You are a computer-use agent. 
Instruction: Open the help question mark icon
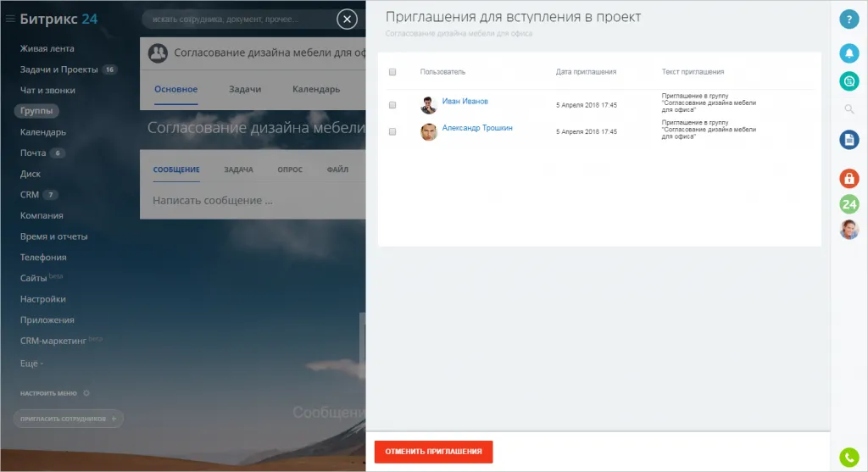pyautogui.click(x=849, y=19)
